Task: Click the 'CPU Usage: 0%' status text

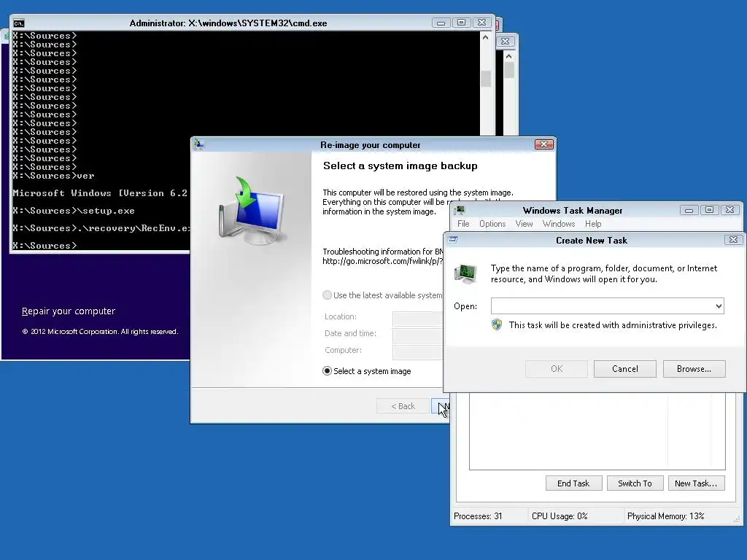Action: 560,516
